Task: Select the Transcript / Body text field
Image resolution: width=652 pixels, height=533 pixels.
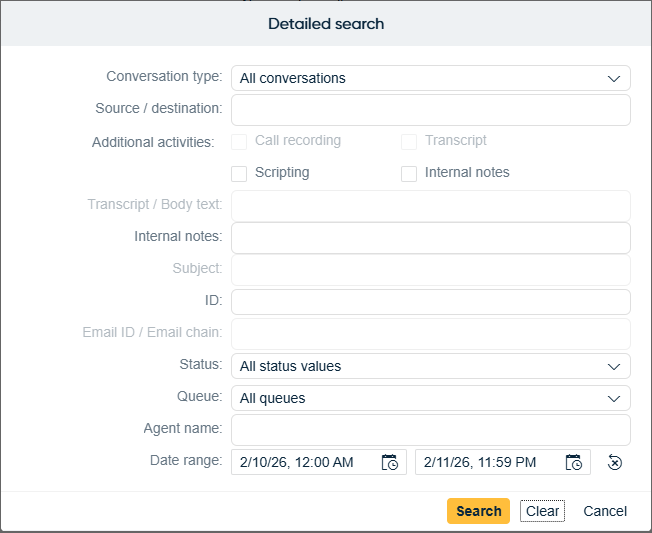Action: click(x=431, y=206)
